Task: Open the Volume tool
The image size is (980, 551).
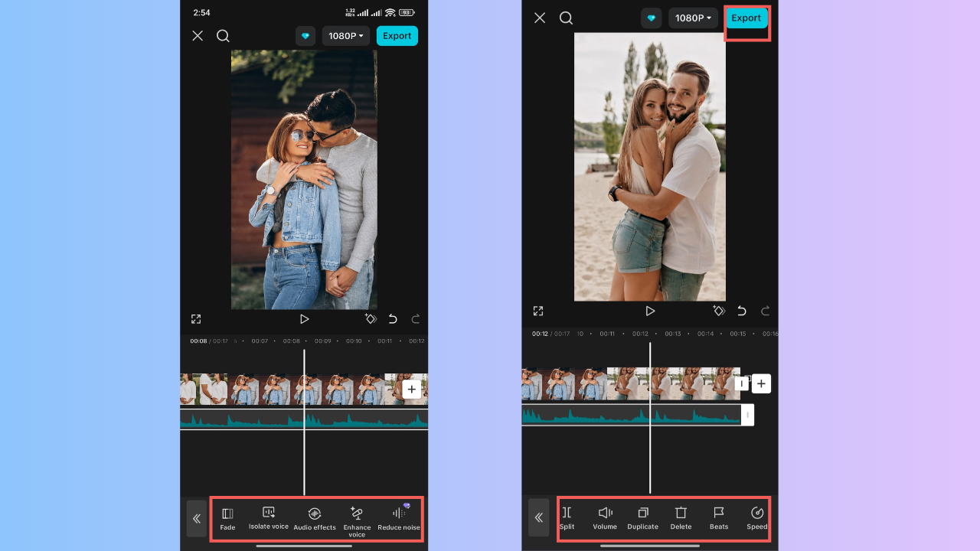Action: click(x=605, y=518)
